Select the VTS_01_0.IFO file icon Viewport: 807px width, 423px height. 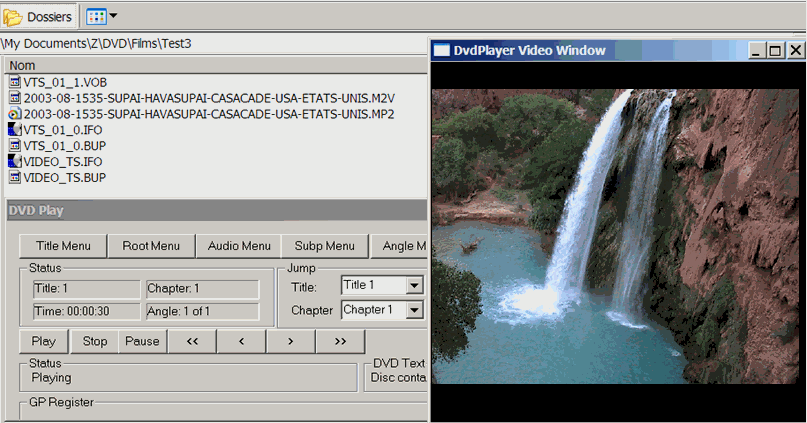coord(15,130)
